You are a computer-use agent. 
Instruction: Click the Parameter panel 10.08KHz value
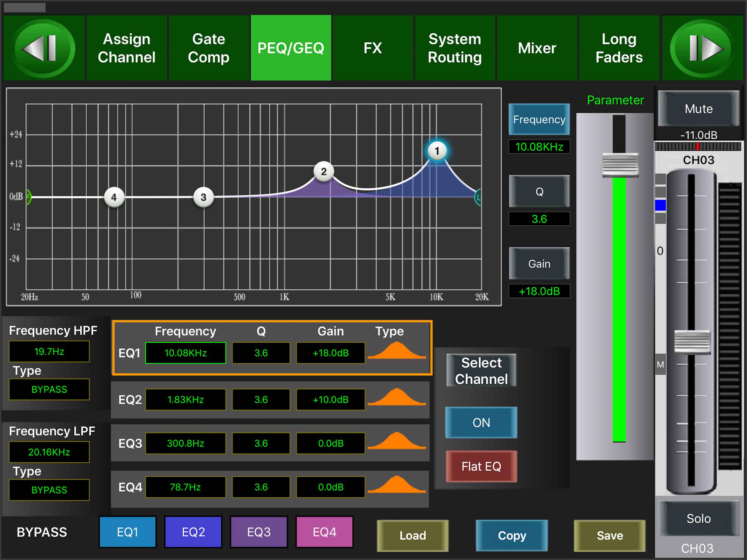tap(539, 147)
